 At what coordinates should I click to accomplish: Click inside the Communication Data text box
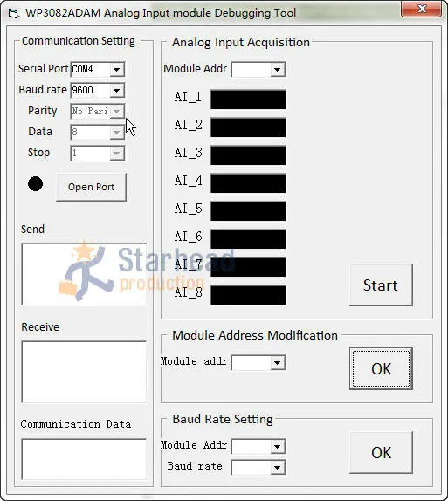coord(84,459)
